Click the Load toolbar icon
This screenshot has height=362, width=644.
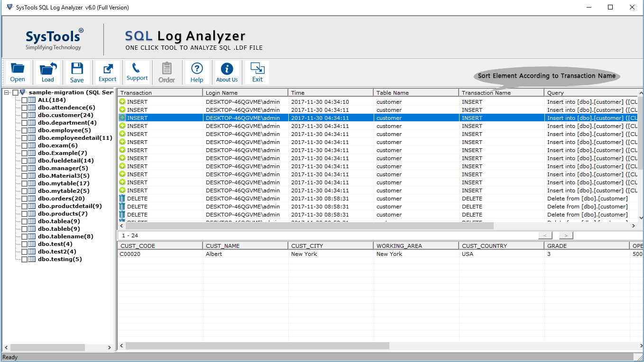pyautogui.click(x=48, y=72)
